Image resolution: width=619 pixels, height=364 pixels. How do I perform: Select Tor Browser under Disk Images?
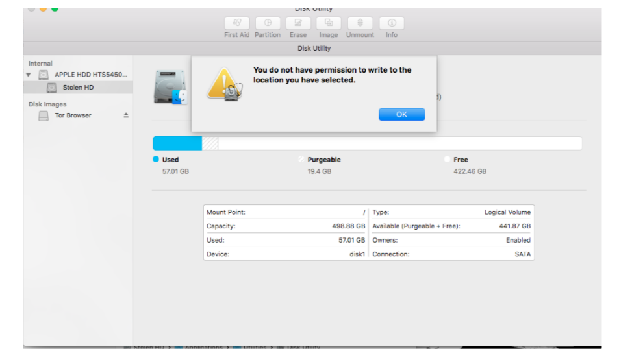(x=73, y=115)
